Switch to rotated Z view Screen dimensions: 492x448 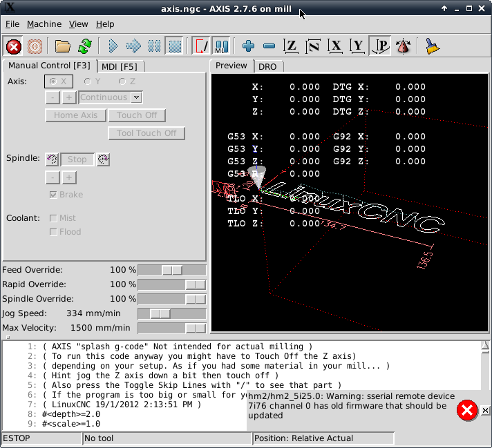[x=313, y=46]
